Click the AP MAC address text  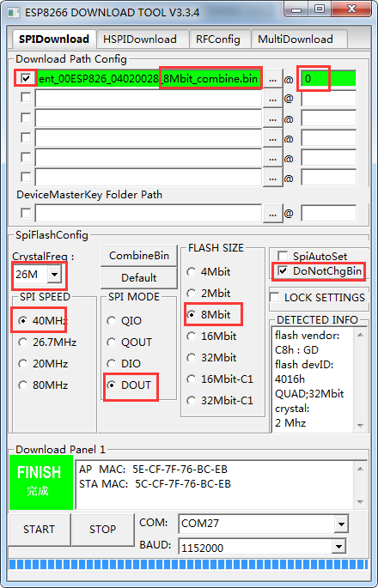pos(153,470)
